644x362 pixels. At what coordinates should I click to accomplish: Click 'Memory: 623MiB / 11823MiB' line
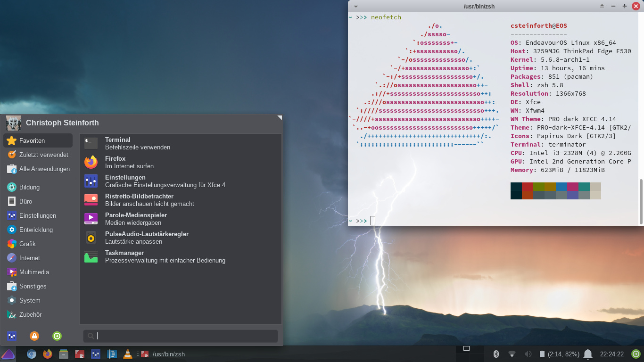pyautogui.click(x=558, y=170)
